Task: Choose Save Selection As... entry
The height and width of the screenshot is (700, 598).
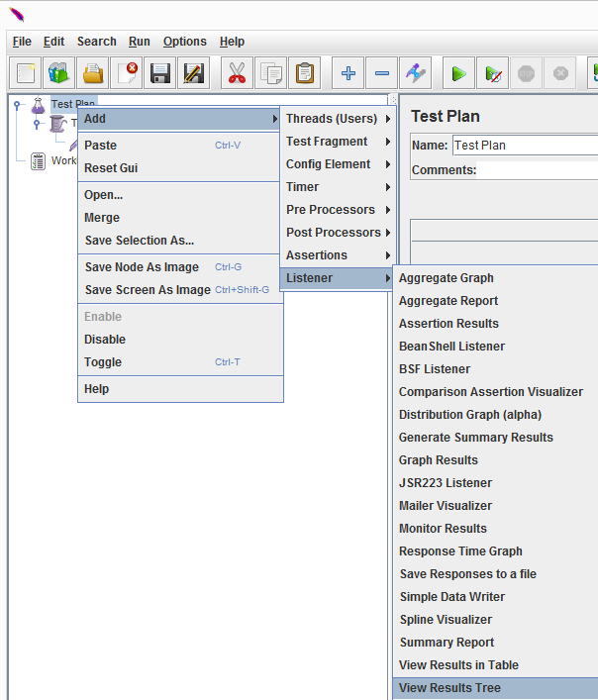Action: (x=180, y=241)
